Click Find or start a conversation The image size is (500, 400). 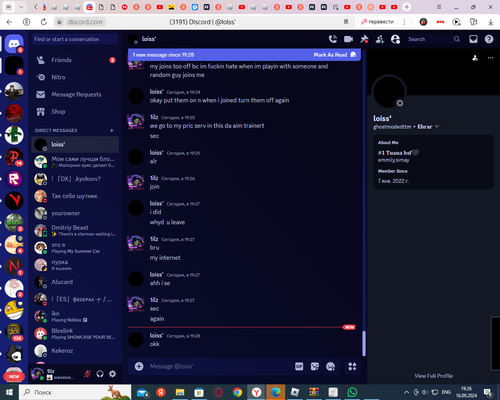tap(75, 39)
